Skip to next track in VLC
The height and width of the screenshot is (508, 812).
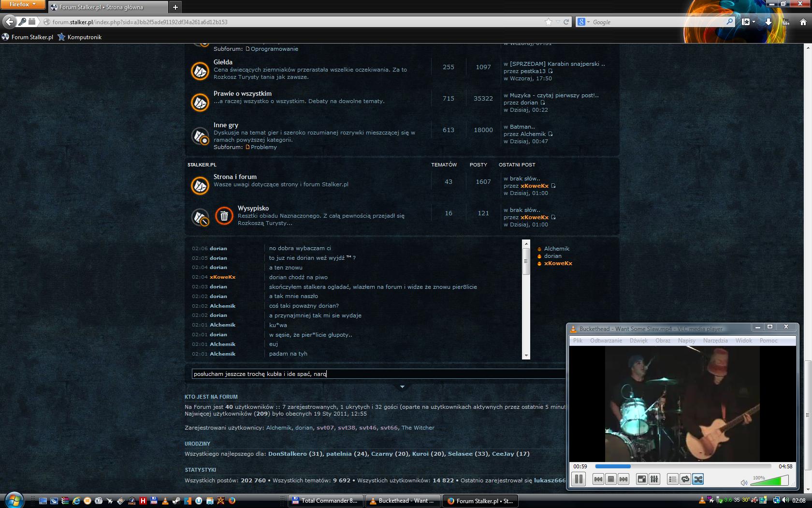click(x=623, y=479)
